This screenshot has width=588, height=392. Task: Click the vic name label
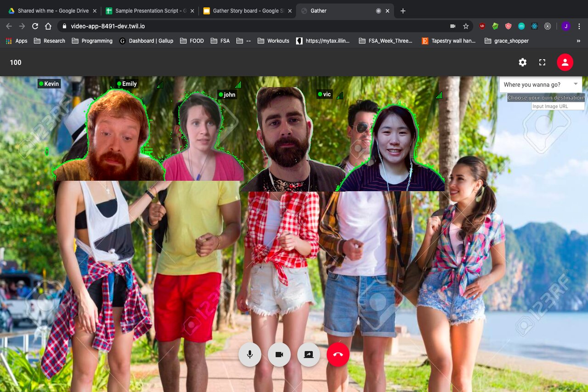click(x=324, y=94)
